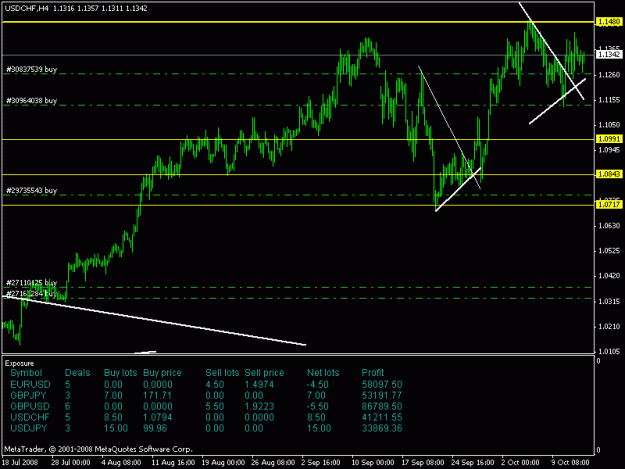
Task: Click EURUSD net lots -4.50
Action: [x=318, y=385]
